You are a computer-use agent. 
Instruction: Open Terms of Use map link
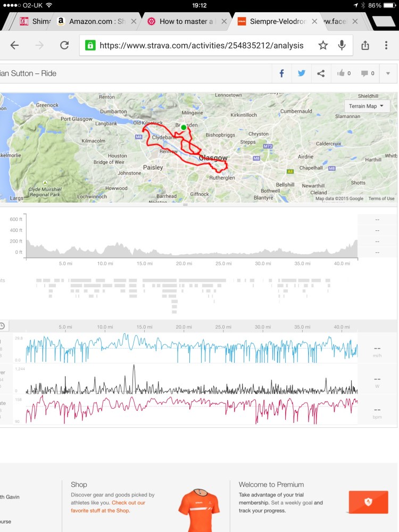pyautogui.click(x=381, y=198)
